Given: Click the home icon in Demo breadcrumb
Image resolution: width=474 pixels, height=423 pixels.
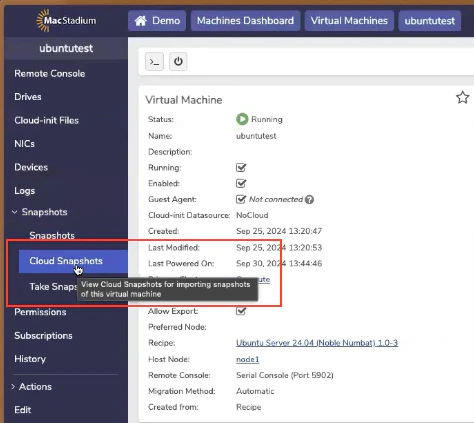Looking at the screenshot, I should 141,21.
